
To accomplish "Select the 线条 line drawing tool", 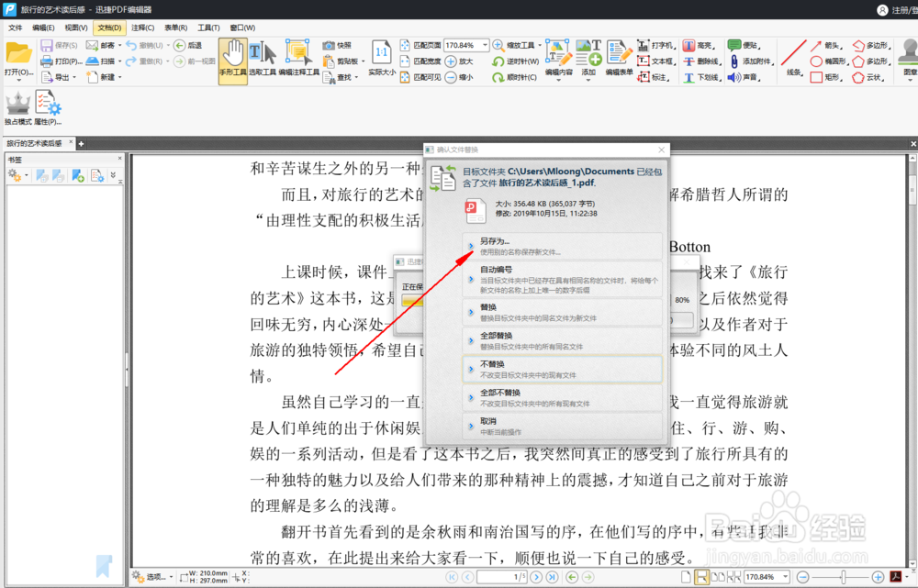I will pos(794,59).
